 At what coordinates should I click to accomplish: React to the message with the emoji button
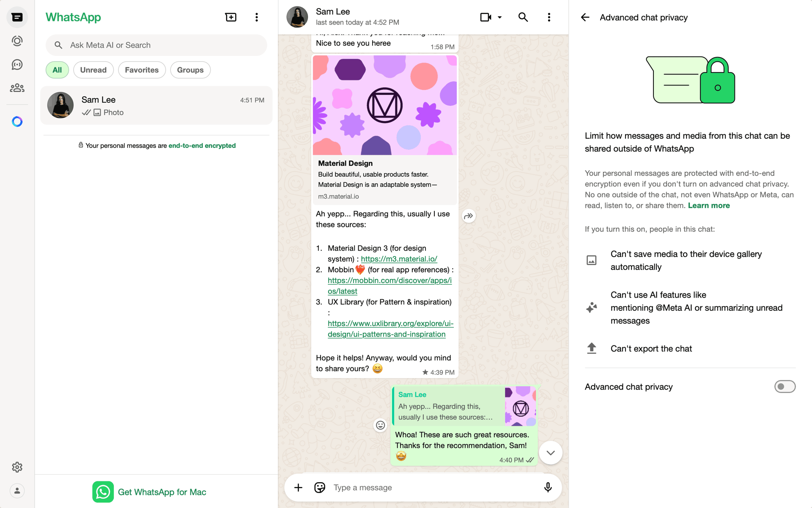[x=381, y=425]
